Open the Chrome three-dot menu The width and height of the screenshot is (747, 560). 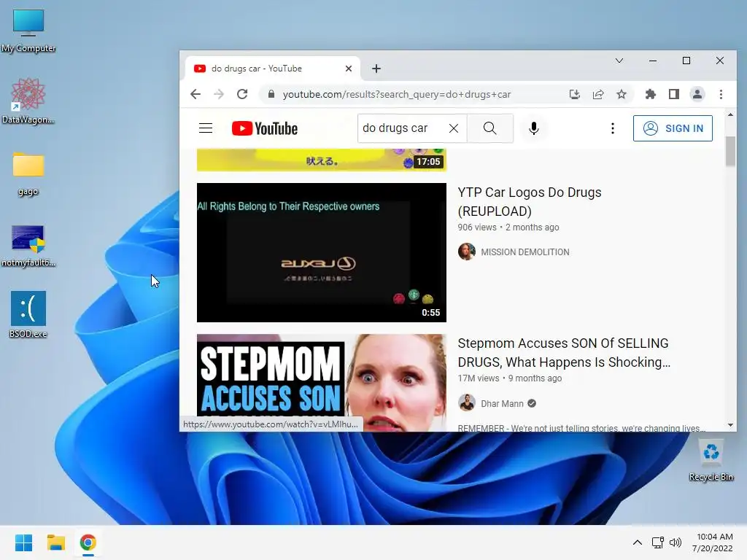point(721,94)
